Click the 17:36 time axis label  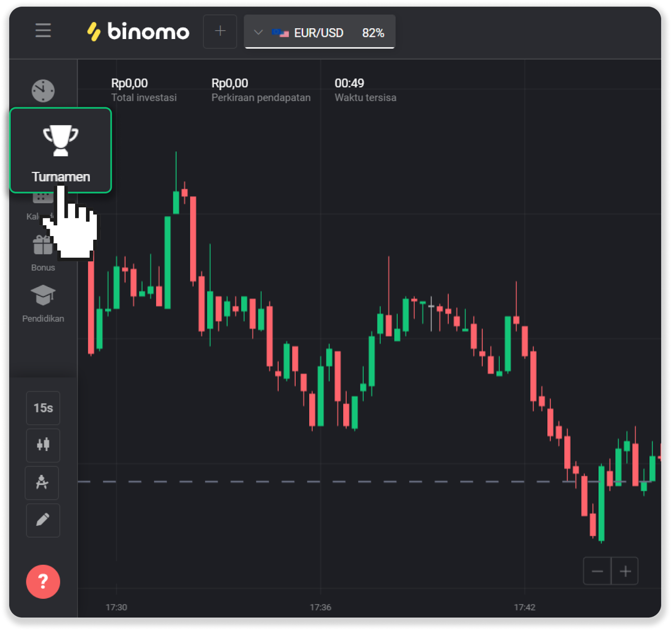pos(320,607)
